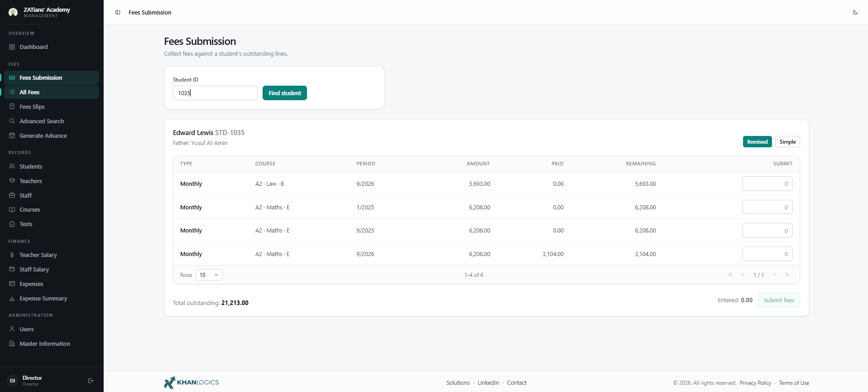Viewport: 868px width, 392px height.
Task: Open the Privacy Policy link
Action: tap(755, 383)
